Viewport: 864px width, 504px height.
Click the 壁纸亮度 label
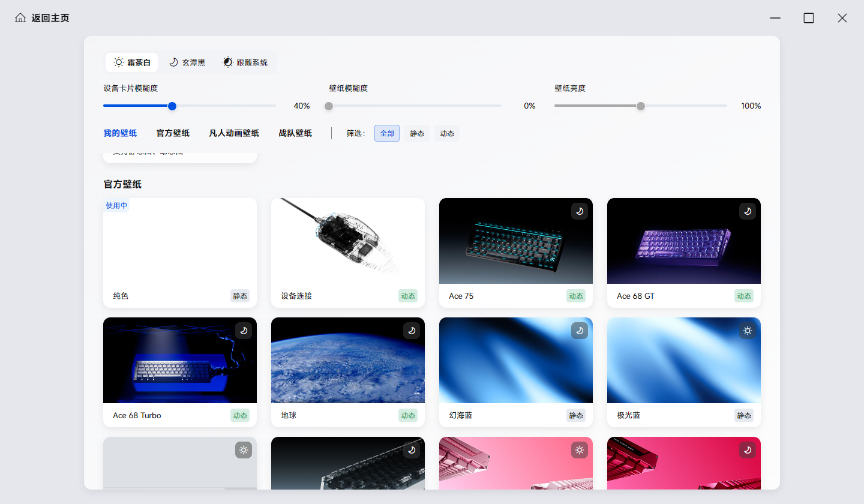pos(570,88)
